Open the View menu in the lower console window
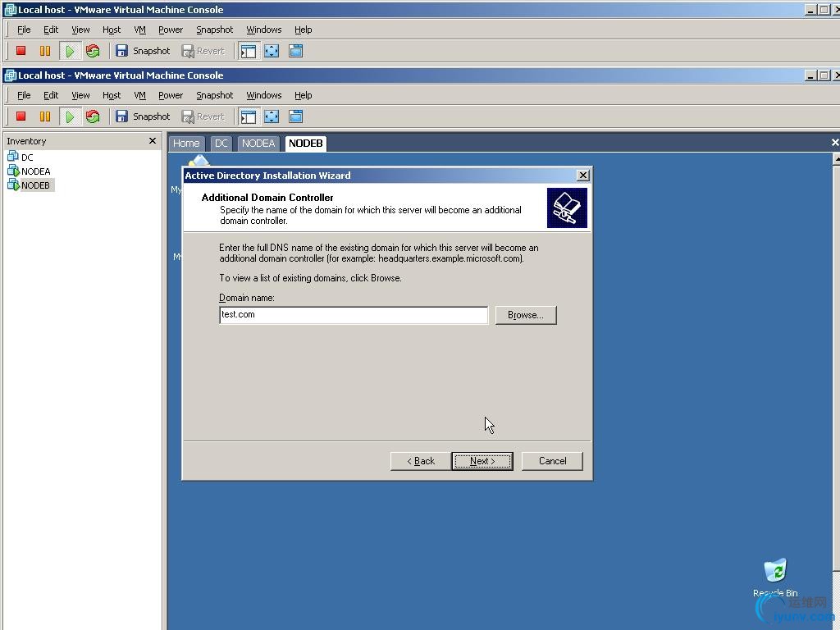 80,95
